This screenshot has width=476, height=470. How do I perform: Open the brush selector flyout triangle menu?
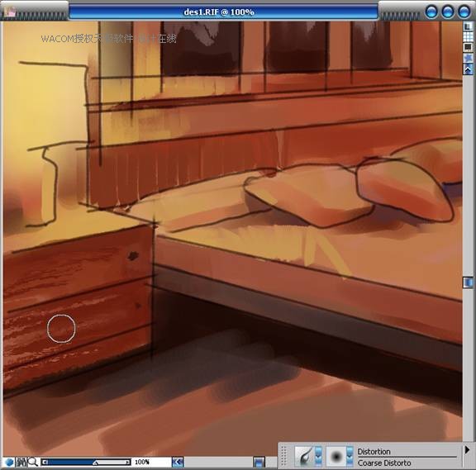[467, 450]
